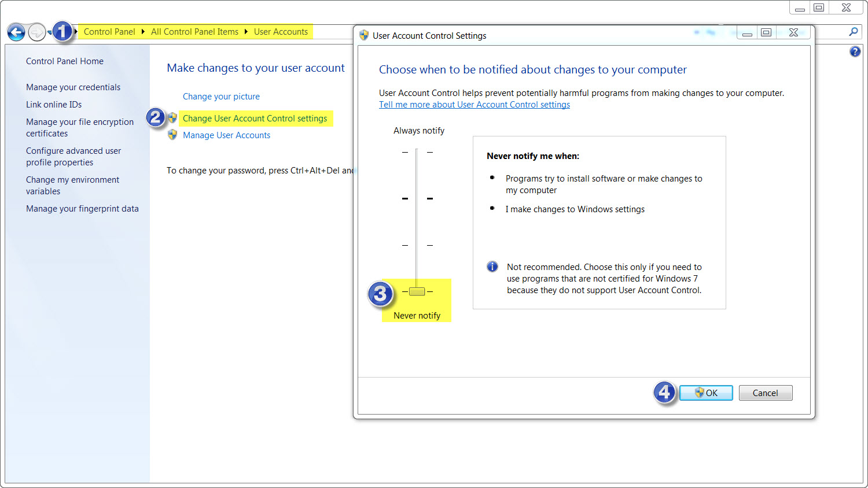Expand arrow after All Control Panel Items
Screen dimensions: 868x488
pyautogui.click(x=246, y=32)
